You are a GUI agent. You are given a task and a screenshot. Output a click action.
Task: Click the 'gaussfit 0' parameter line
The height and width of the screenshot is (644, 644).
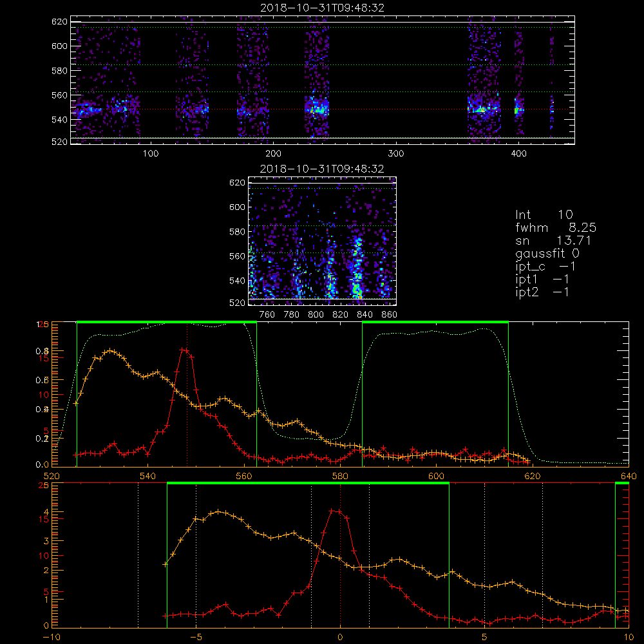click(x=547, y=253)
